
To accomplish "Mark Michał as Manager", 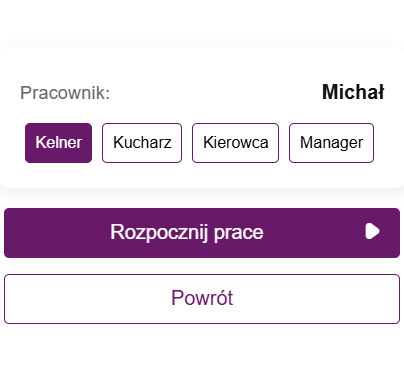I will click(331, 143).
